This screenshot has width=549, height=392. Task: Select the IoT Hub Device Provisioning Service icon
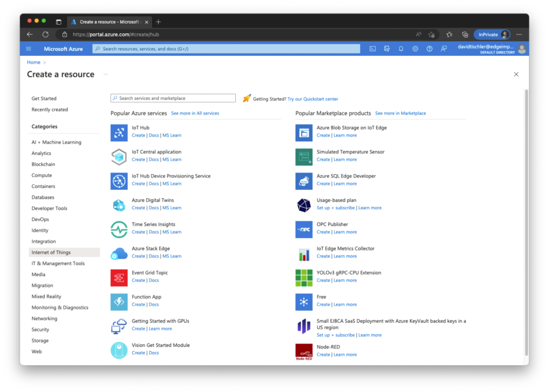click(119, 181)
